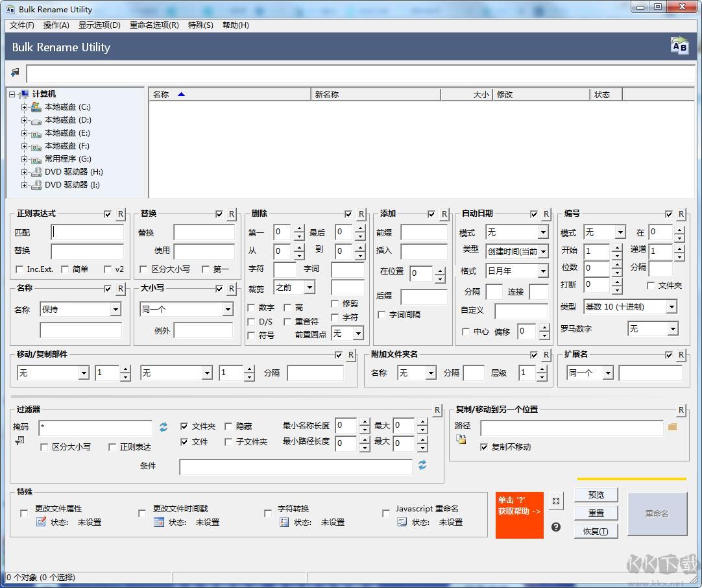The height and width of the screenshot is (588, 702).
Task: Click the pin icon beside the path bar
Action: point(15,73)
